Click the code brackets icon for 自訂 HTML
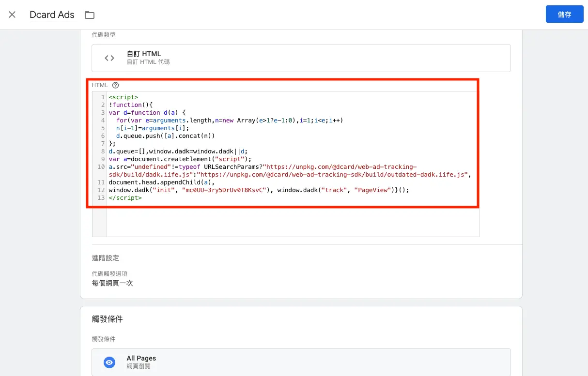Image resolution: width=588 pixels, height=376 pixels. click(x=109, y=58)
